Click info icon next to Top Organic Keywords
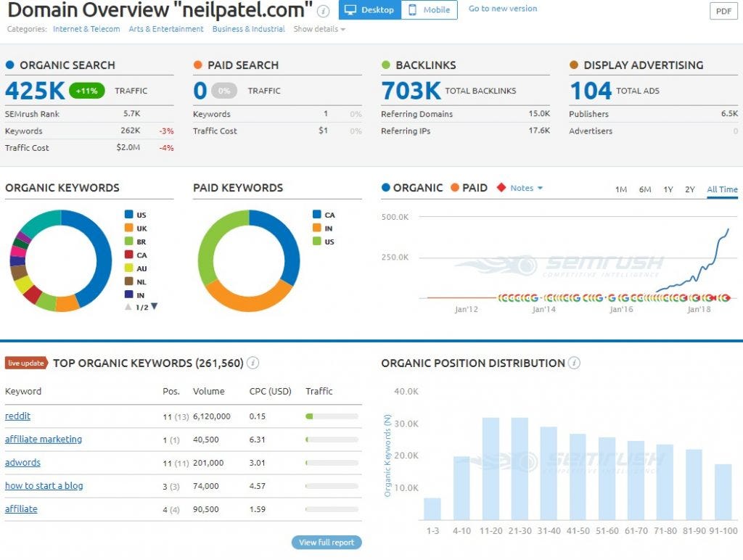 point(253,363)
